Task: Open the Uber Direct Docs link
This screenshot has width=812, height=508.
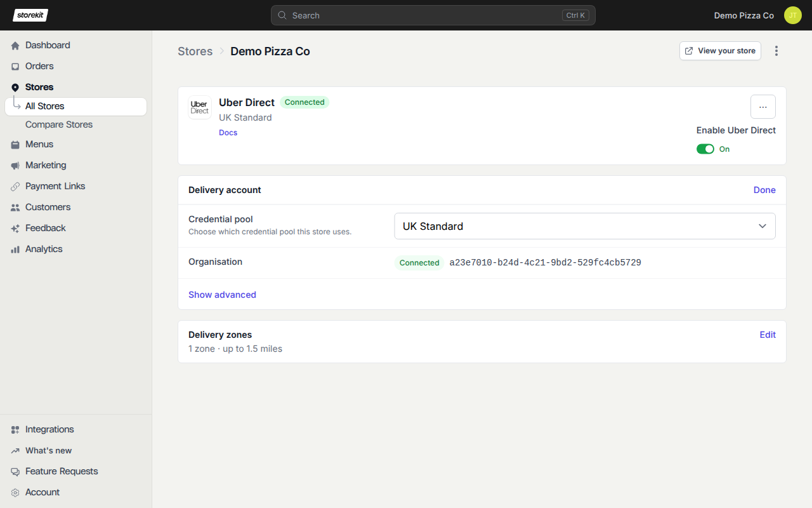Action: 228,133
